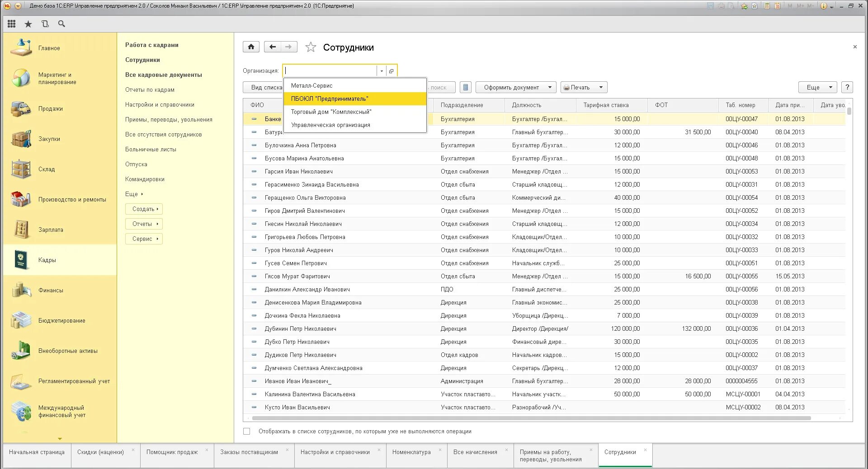Open Отпуска link
Image resolution: width=868 pixels, height=469 pixels.
point(136,164)
